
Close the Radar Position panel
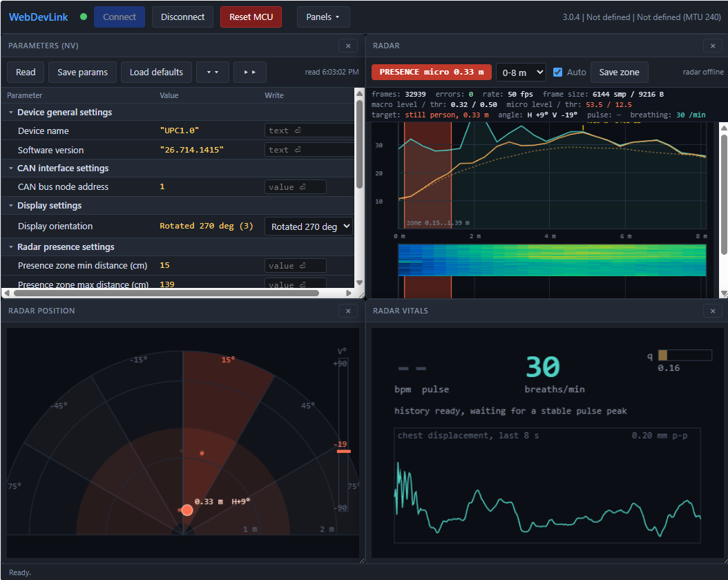[x=348, y=311]
